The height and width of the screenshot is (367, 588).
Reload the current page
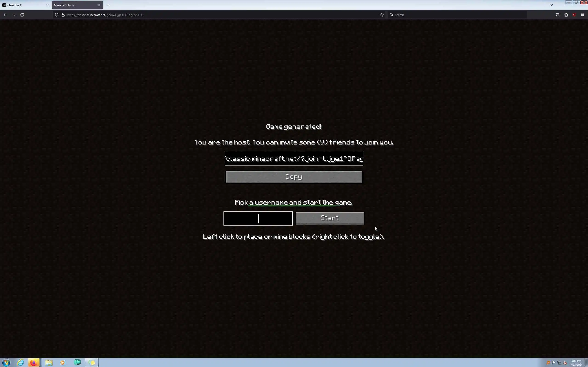[x=22, y=15]
